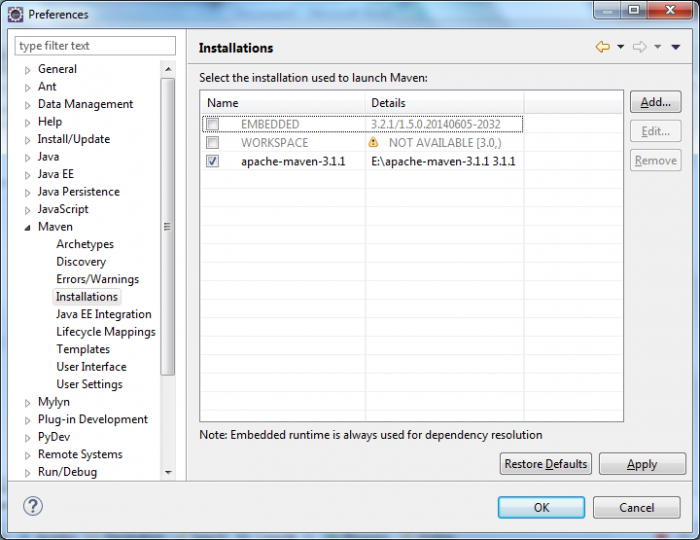The image size is (700, 540).
Task: Click the forward navigation arrow icon
Action: click(639, 47)
